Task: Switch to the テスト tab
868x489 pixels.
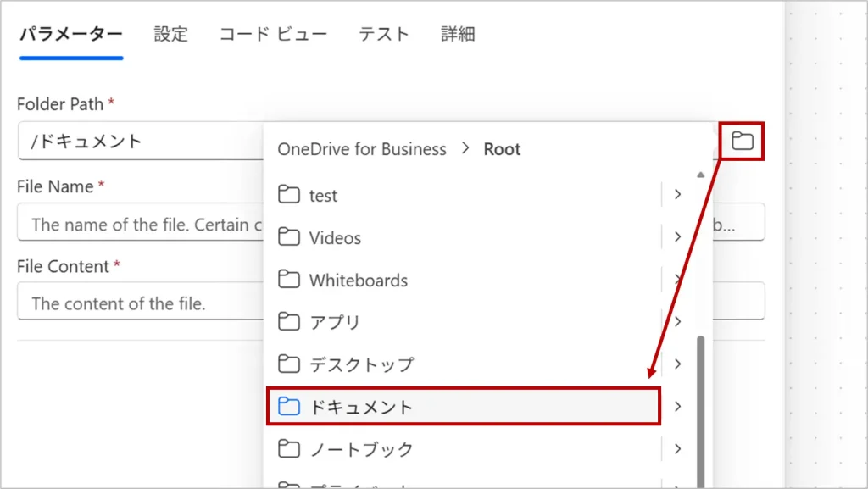Action: (384, 35)
